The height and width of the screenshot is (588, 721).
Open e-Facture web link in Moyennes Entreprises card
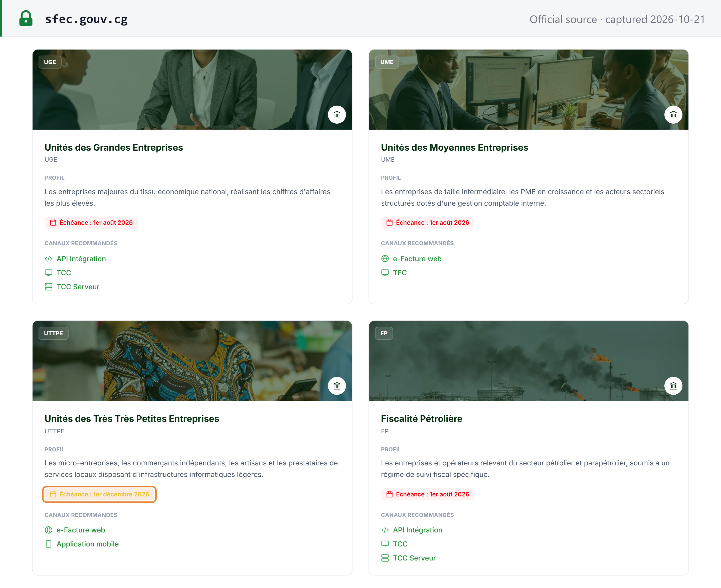pos(417,259)
